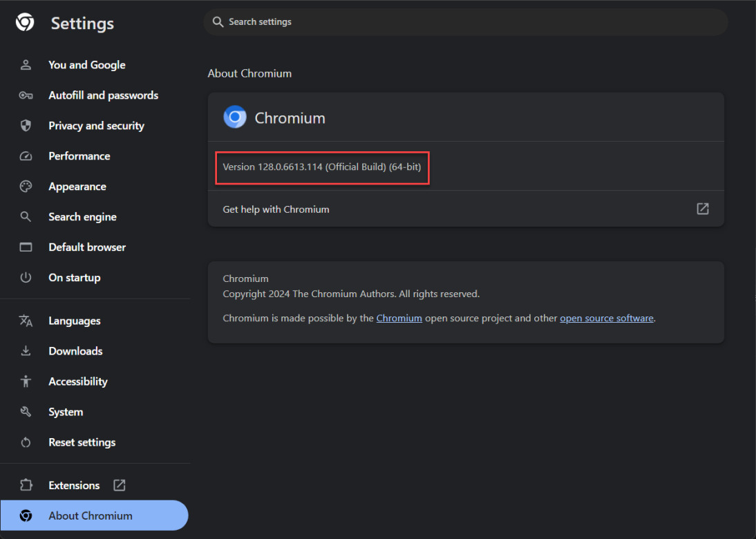Click the puzzle piece Extensions icon
The image size is (756, 539).
(x=26, y=485)
